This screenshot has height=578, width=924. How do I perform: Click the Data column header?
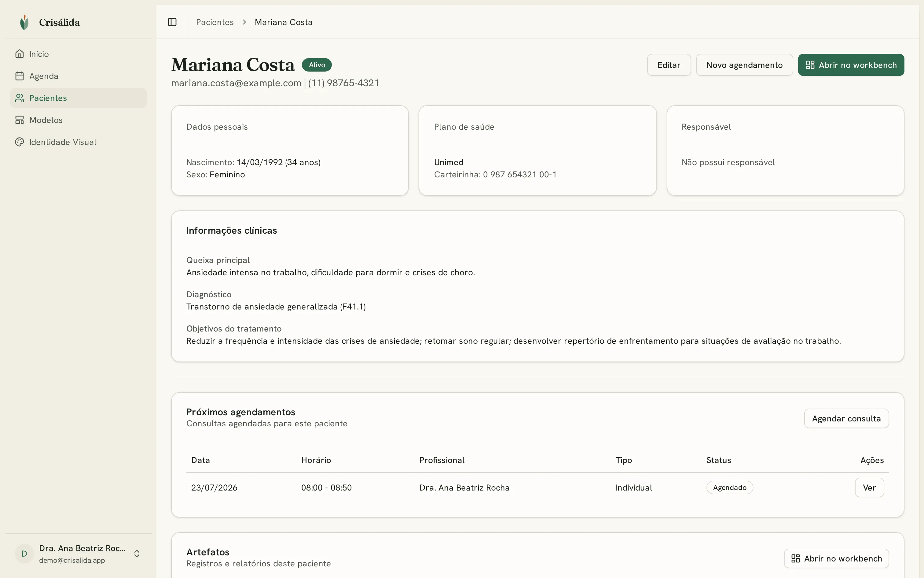[x=200, y=460]
